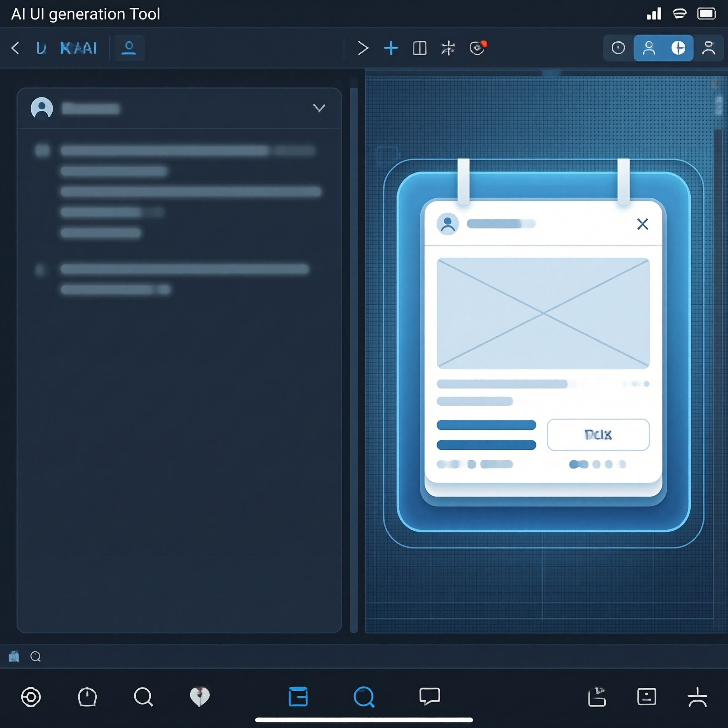Check the Wi-Fi status icon
The image size is (728, 728).
(x=680, y=14)
